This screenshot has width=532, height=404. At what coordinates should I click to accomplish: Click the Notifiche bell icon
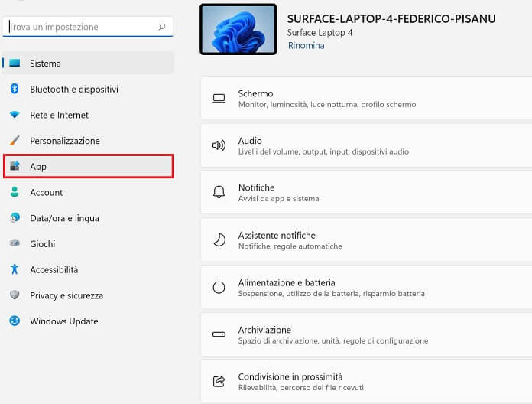point(219,192)
